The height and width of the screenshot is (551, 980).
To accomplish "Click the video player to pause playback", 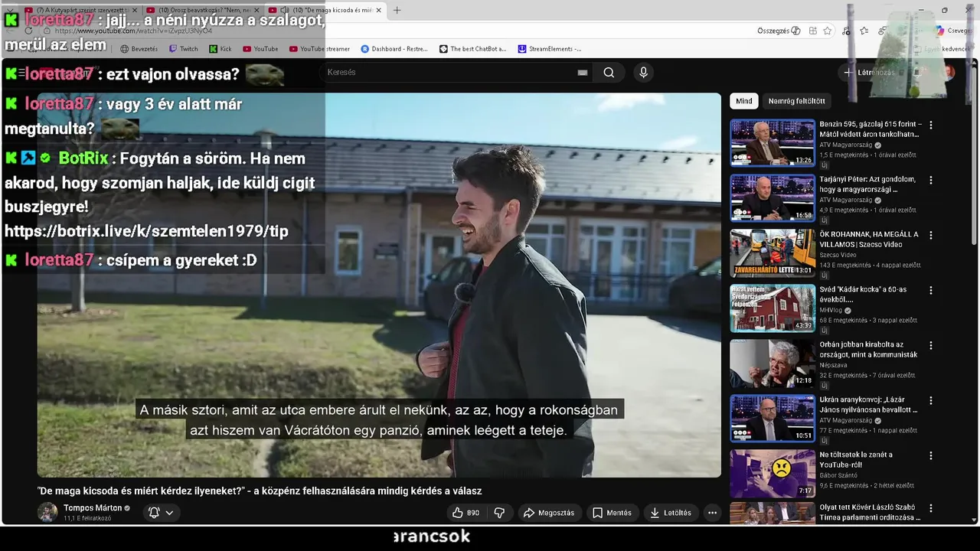I will pyautogui.click(x=379, y=285).
